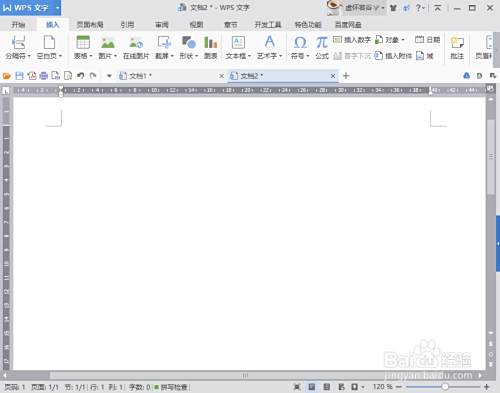Open the 章节 ribbon tab

231,25
